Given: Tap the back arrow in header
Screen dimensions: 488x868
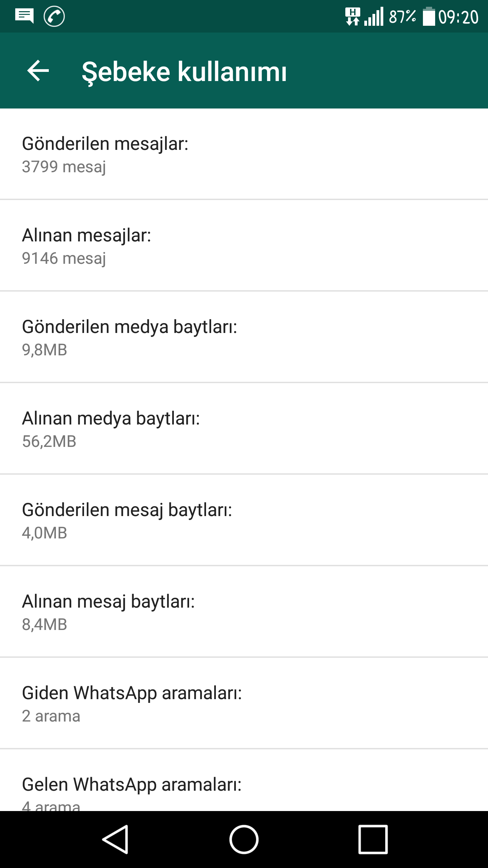Looking at the screenshot, I should 38,71.
